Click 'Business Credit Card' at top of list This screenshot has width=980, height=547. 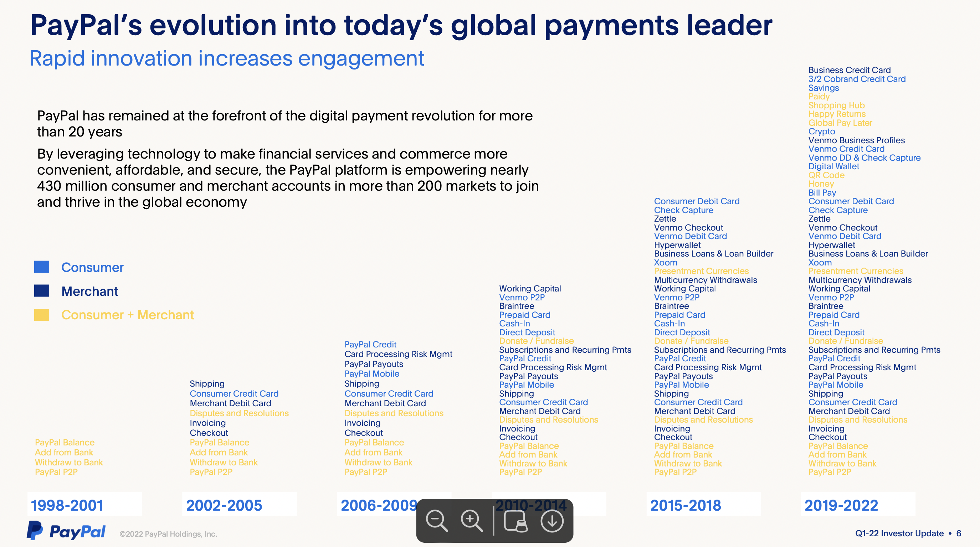pyautogui.click(x=850, y=70)
